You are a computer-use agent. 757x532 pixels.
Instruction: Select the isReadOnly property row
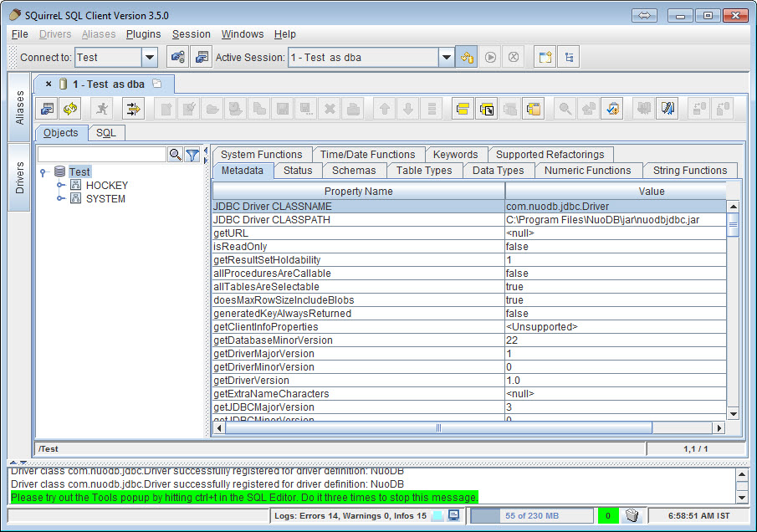469,247
